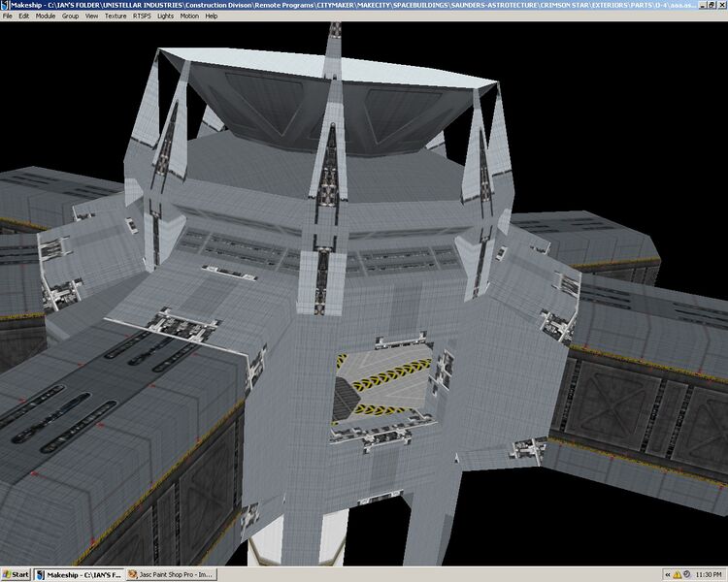Image resolution: width=728 pixels, height=582 pixels.
Task: Open the Lights menu
Action: pos(165,16)
